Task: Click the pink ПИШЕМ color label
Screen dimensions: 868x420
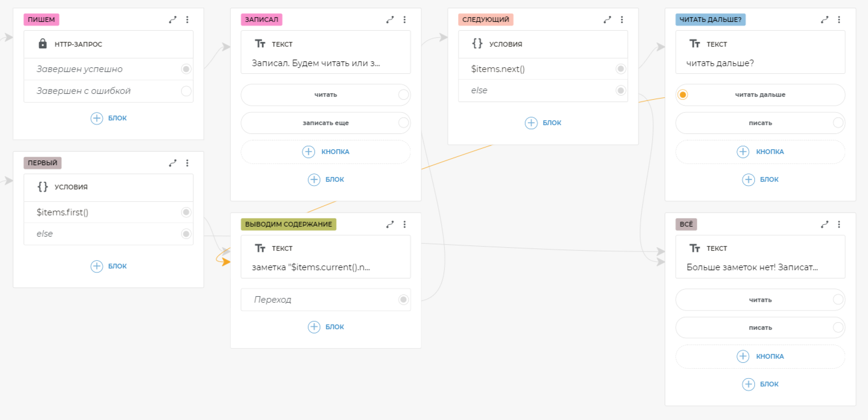Action: point(41,19)
